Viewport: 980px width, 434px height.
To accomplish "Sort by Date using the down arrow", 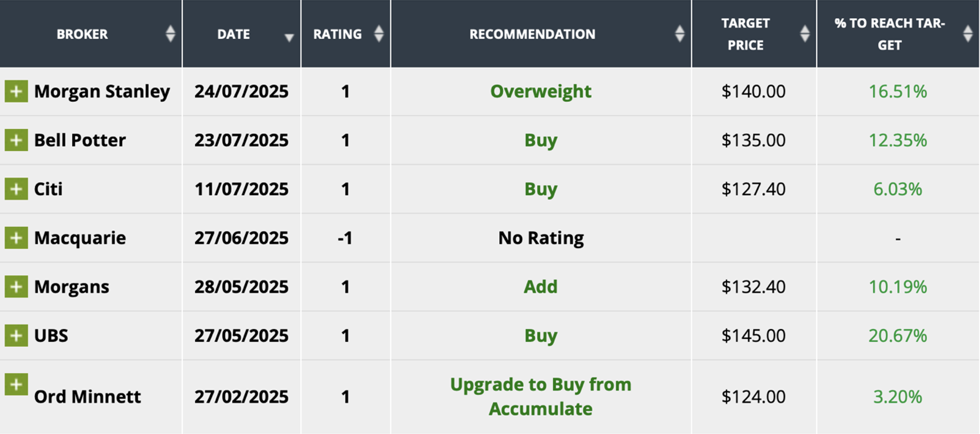I will pos(289,38).
